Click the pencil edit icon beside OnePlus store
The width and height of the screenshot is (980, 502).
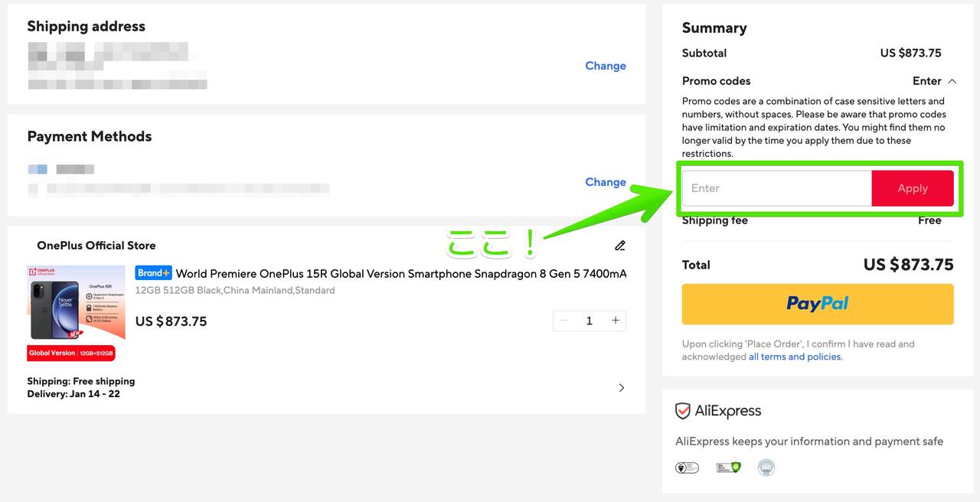620,246
